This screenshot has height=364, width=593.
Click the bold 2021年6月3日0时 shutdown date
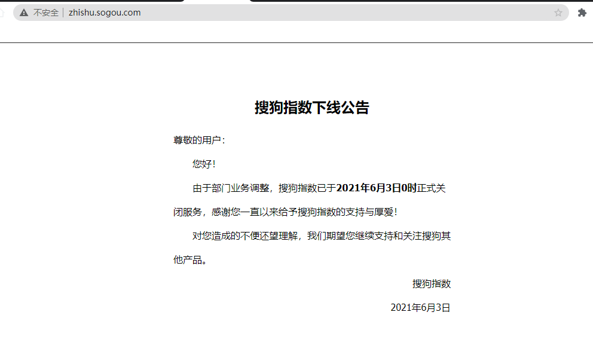pyautogui.click(x=377, y=188)
